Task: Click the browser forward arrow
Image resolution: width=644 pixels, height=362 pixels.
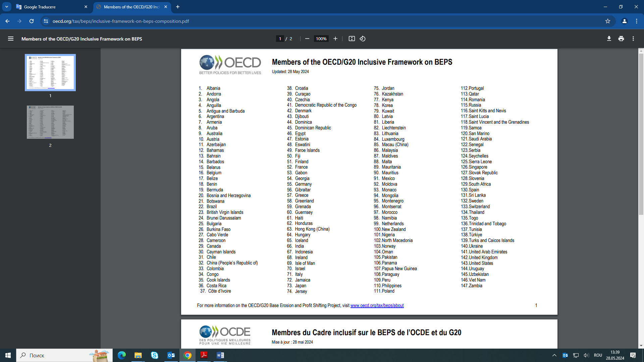Action: (19, 21)
